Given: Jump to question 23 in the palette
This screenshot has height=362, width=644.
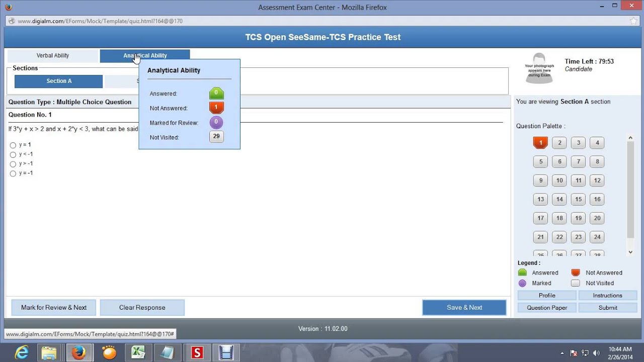Looking at the screenshot, I should [579, 237].
